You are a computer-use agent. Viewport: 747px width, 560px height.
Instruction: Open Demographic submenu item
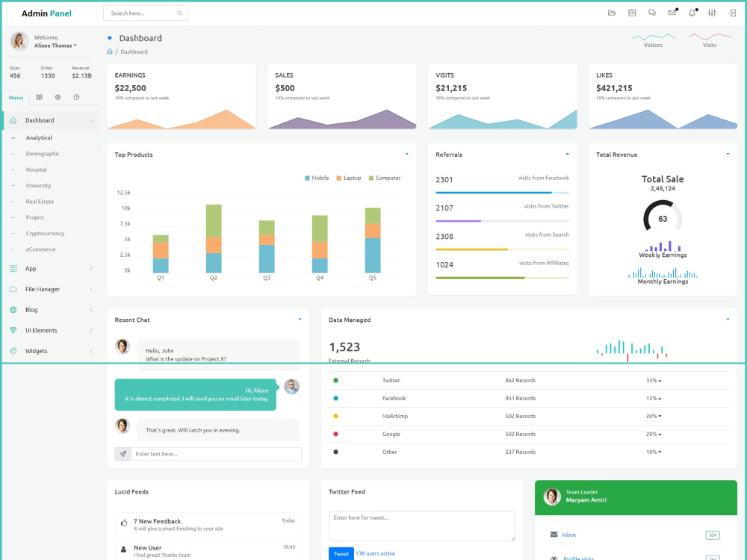[43, 154]
